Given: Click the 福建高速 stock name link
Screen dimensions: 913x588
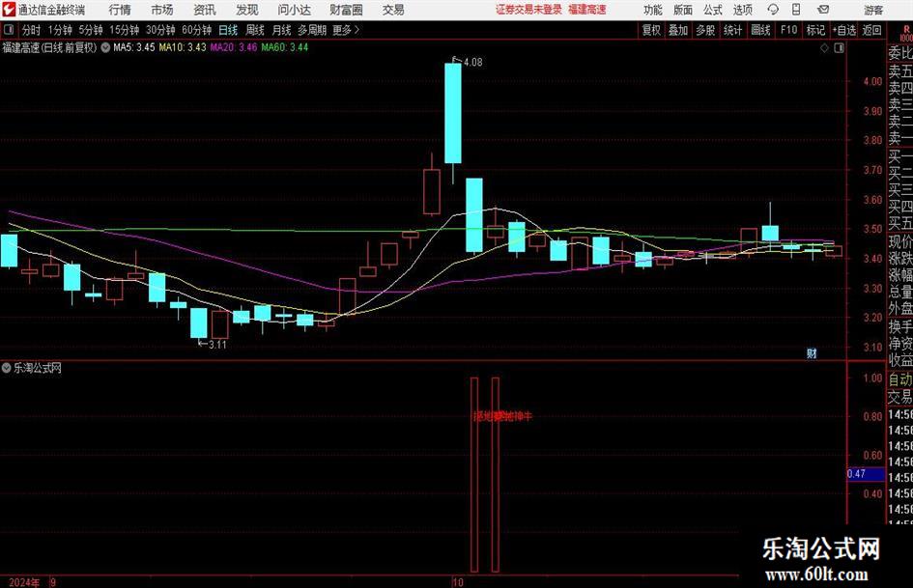Looking at the screenshot, I should point(587,10).
